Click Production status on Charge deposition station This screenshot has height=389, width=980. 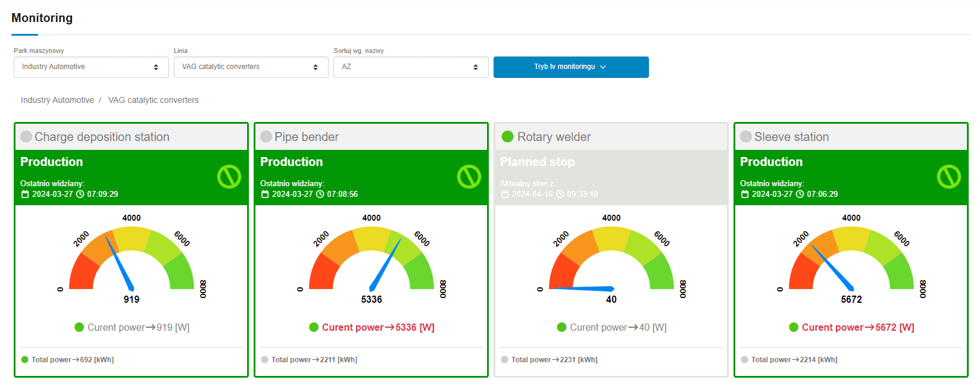(x=52, y=162)
